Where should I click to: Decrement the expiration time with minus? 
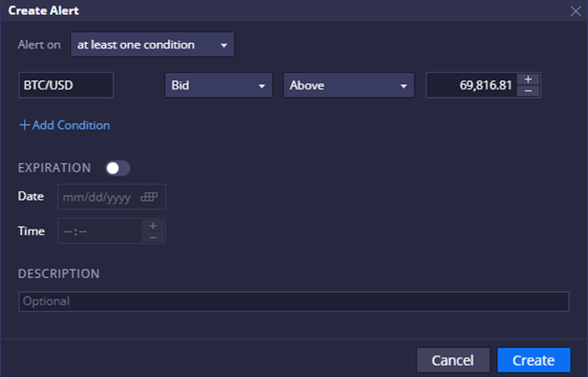coord(153,237)
